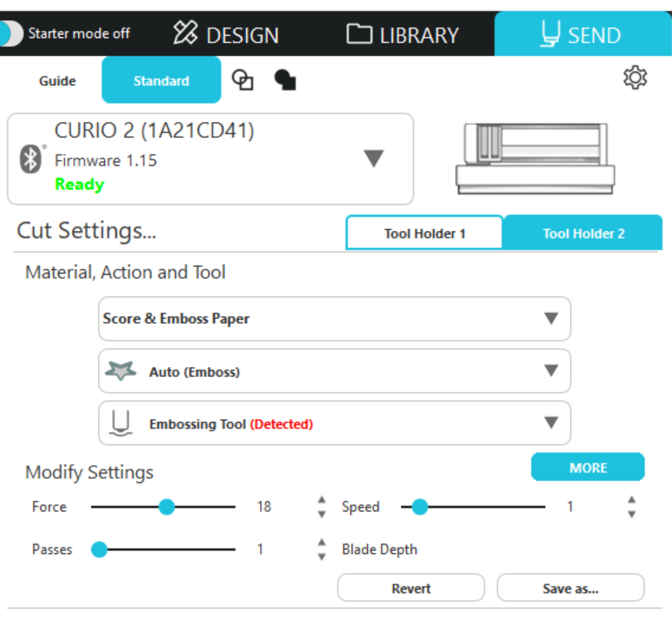
Task: Increase Speed with the up stepper arrow
Action: click(x=631, y=500)
